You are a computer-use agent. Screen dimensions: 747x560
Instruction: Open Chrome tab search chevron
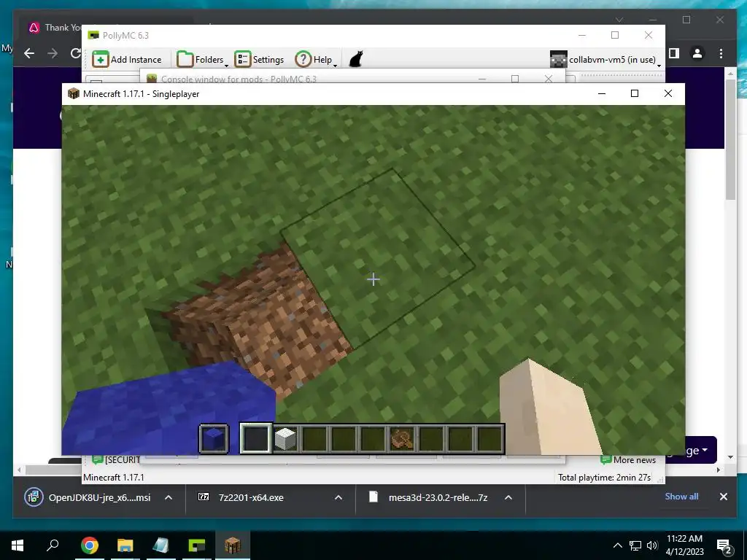(619, 20)
